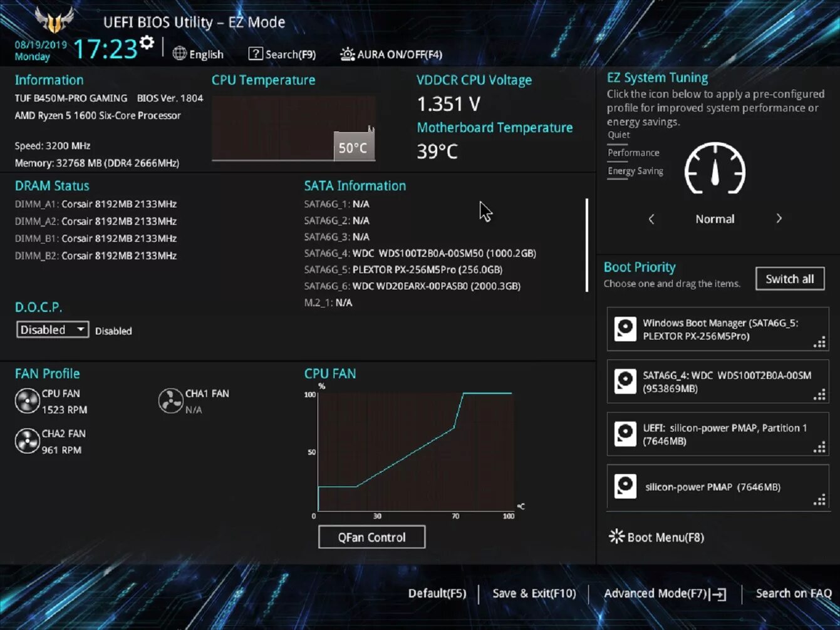The height and width of the screenshot is (630, 840).
Task: Click the Quiet profile label
Action: tap(619, 135)
